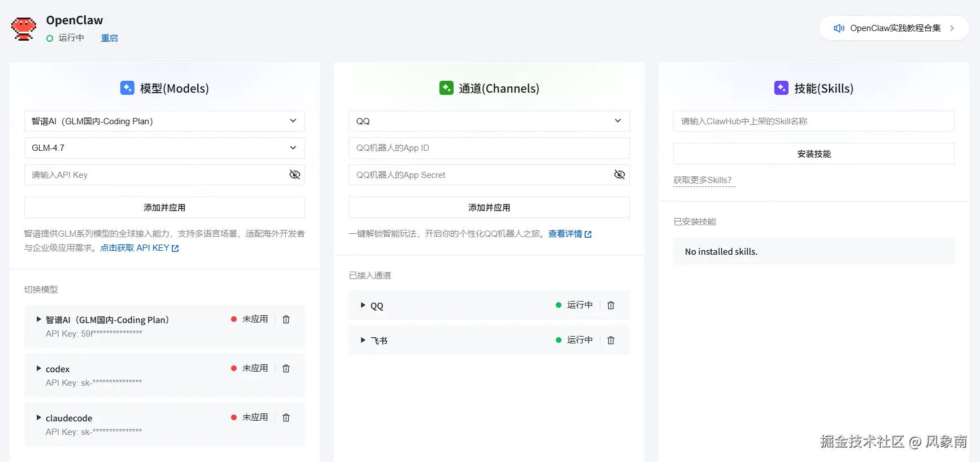Delete the 智谱AI model entry
Screen dimensions: 980x462
pos(286,320)
